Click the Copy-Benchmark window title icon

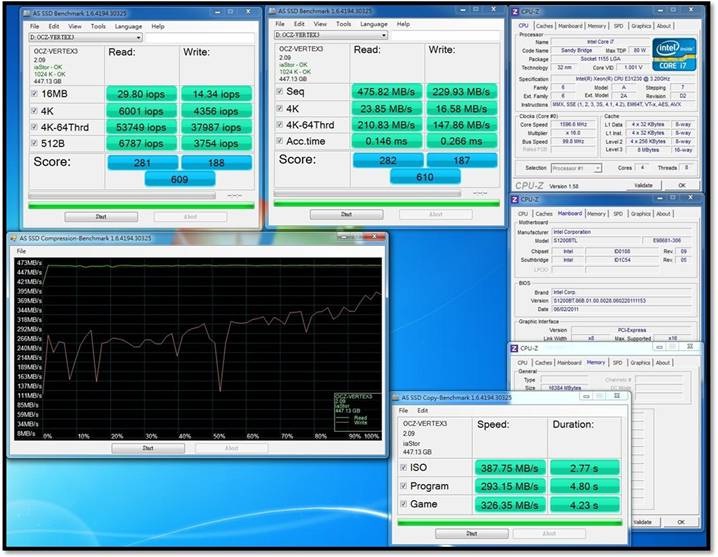[x=396, y=398]
